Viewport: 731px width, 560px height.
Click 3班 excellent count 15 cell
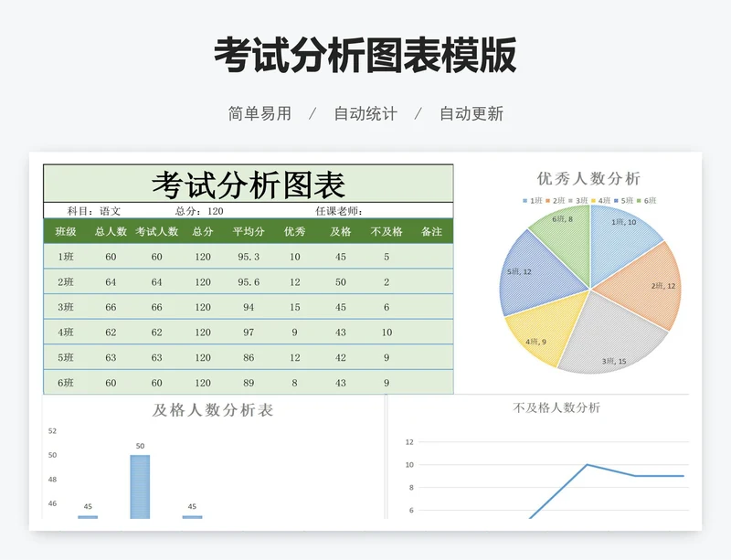coord(294,307)
